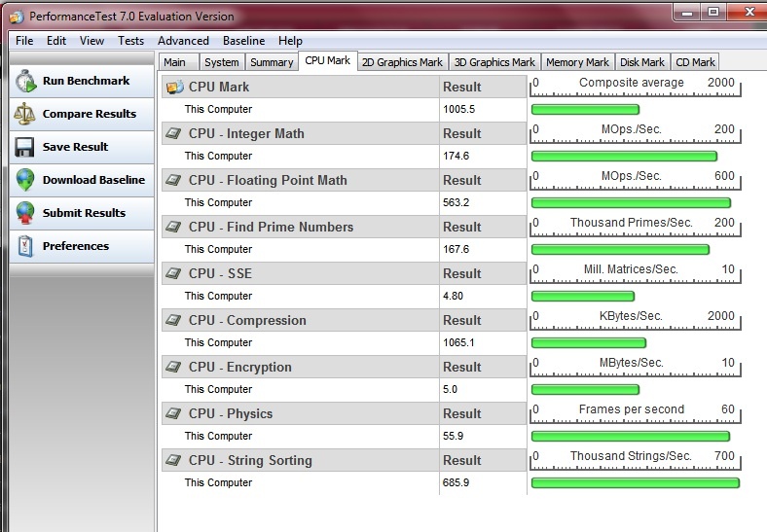Click the Save Result floppy disk icon
The height and width of the screenshot is (532, 767).
(24, 147)
